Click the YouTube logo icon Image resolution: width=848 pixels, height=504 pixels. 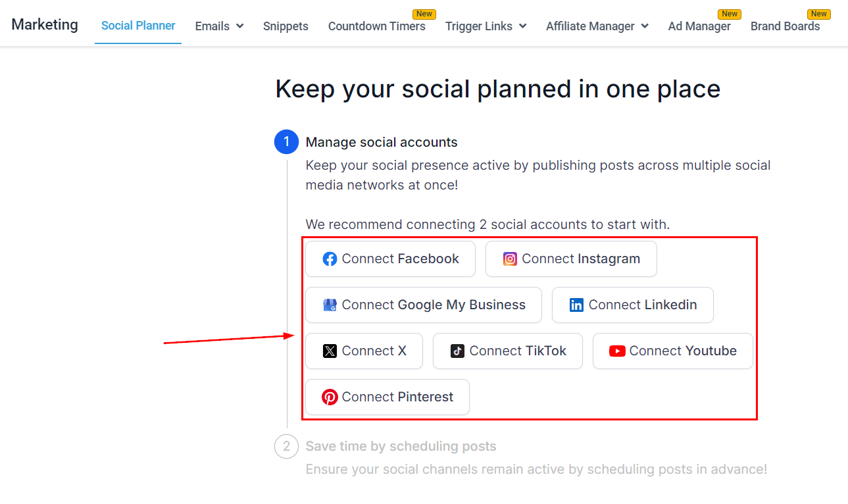click(x=617, y=351)
